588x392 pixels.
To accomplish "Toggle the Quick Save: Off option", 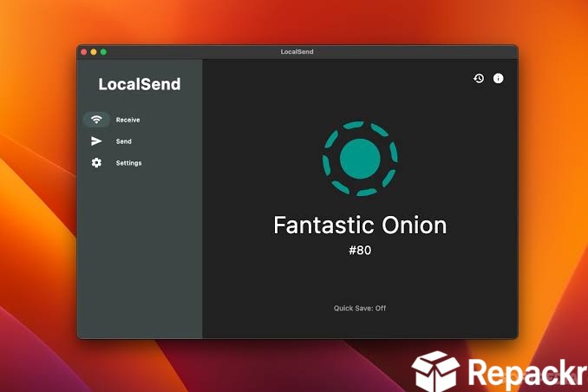I will (360, 308).
